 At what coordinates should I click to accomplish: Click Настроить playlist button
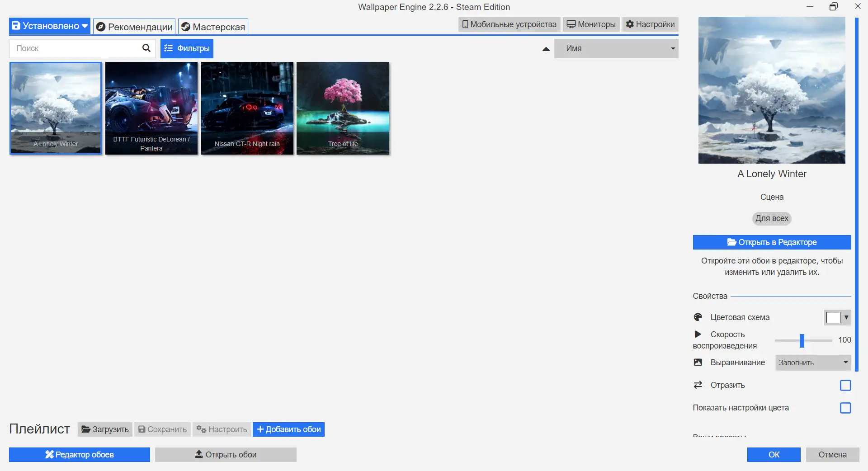coord(222,429)
